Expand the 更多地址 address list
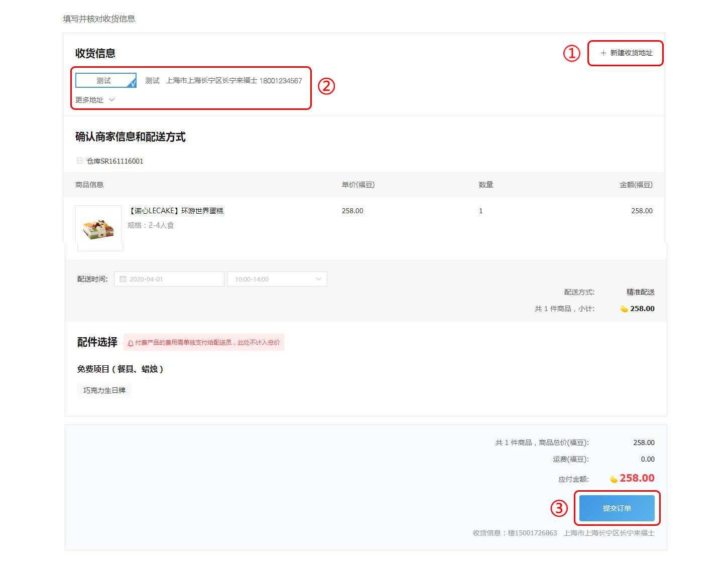The height and width of the screenshot is (577, 728). (x=90, y=100)
